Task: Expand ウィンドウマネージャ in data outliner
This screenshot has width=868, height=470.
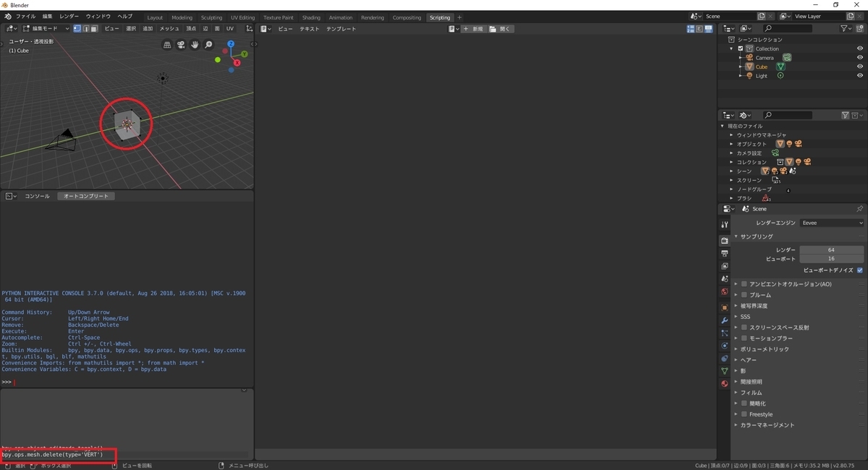Action: (731, 135)
